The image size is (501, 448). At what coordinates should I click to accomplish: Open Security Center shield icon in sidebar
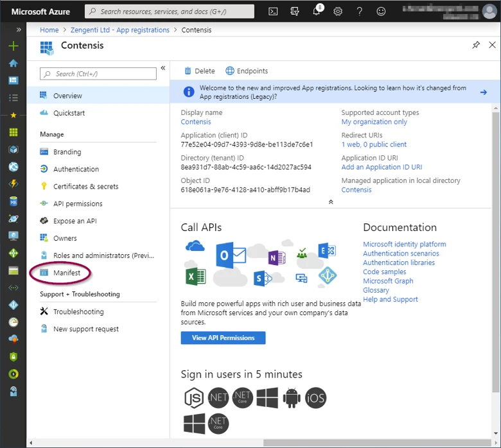13,357
